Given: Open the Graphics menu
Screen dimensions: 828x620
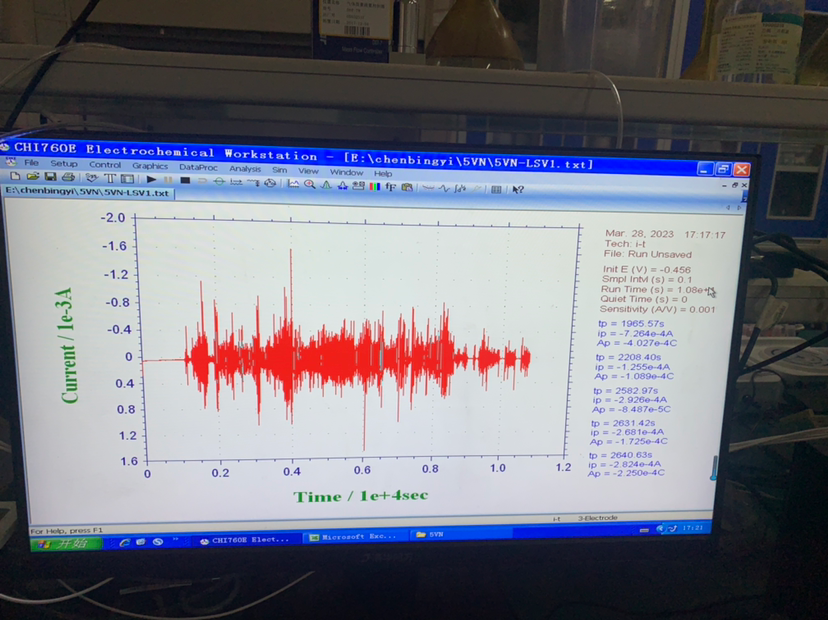Looking at the screenshot, I should 150,166.
